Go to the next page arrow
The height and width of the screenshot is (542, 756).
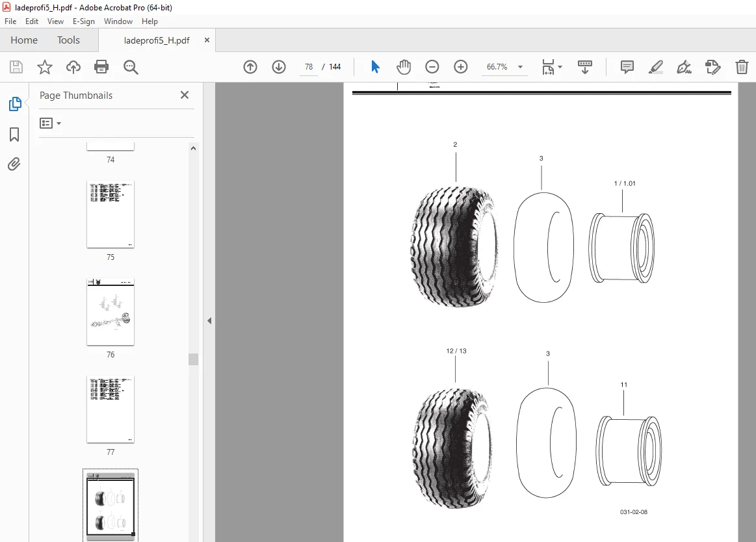pyautogui.click(x=279, y=67)
